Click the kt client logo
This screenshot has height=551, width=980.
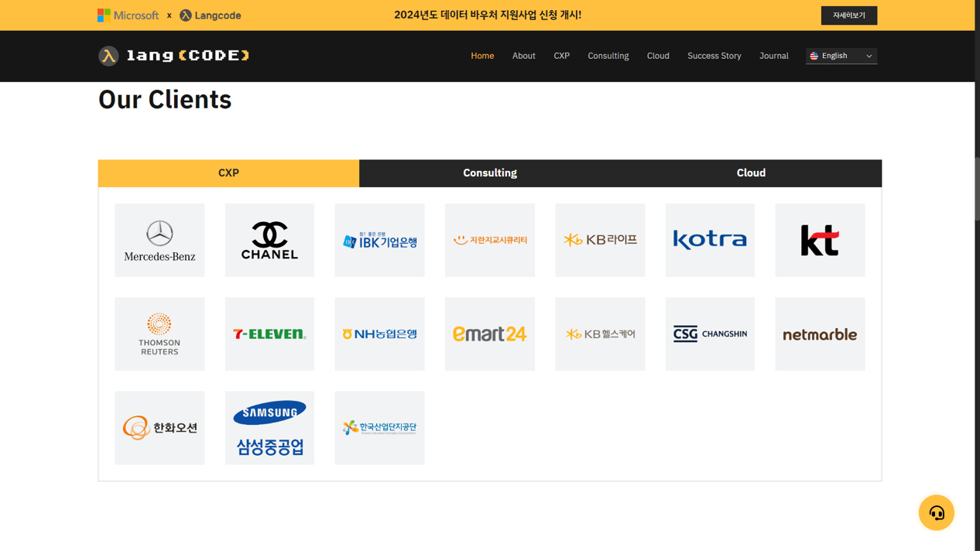coord(820,240)
